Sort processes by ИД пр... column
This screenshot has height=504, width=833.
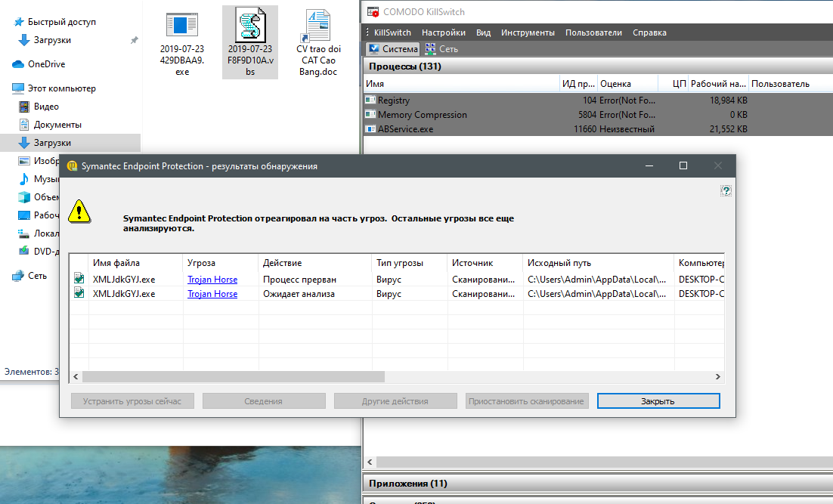tap(578, 84)
